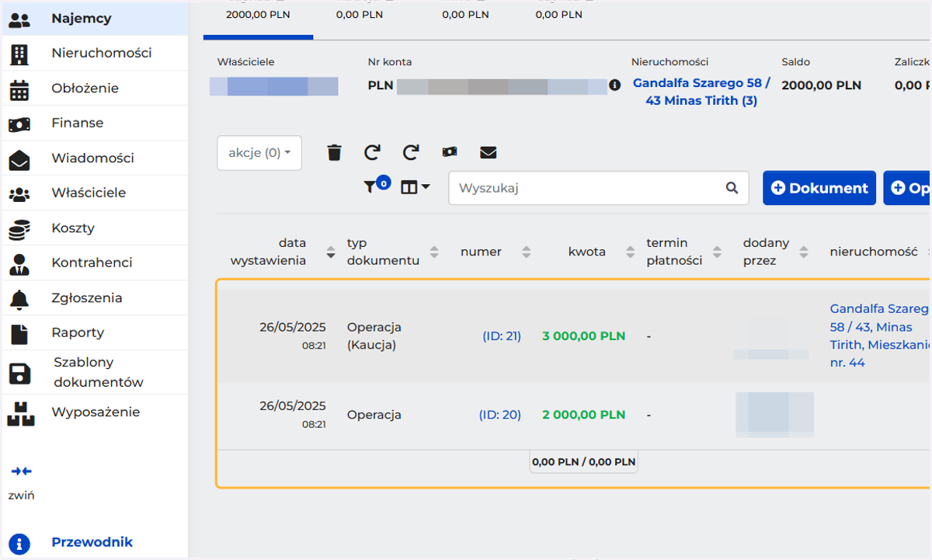Open Gandalfa Szarego Mieszkanie nr. 44 link
Image resolution: width=932 pixels, height=560 pixels.
coord(878,336)
